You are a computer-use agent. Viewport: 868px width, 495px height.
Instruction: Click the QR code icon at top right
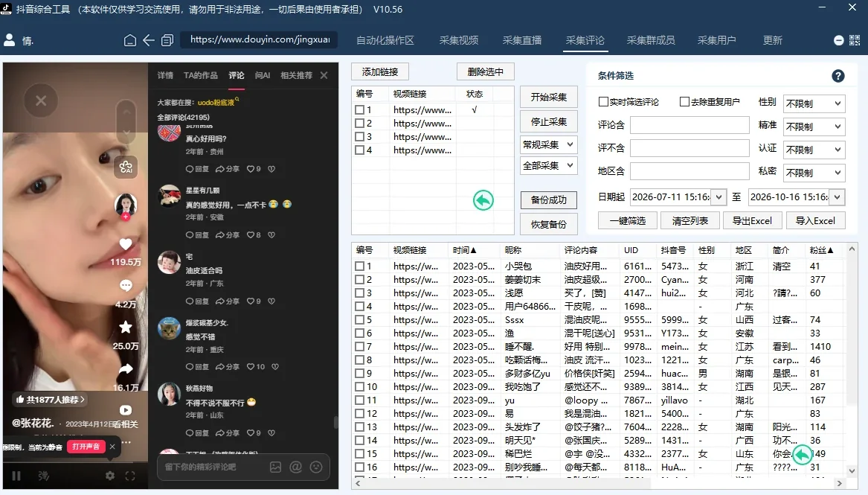[855, 40]
